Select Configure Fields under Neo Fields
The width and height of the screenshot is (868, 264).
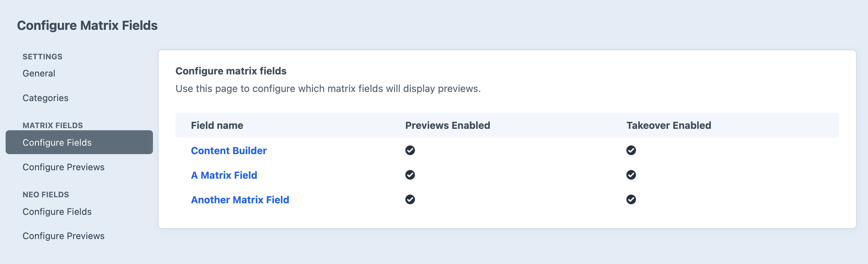tap(57, 212)
